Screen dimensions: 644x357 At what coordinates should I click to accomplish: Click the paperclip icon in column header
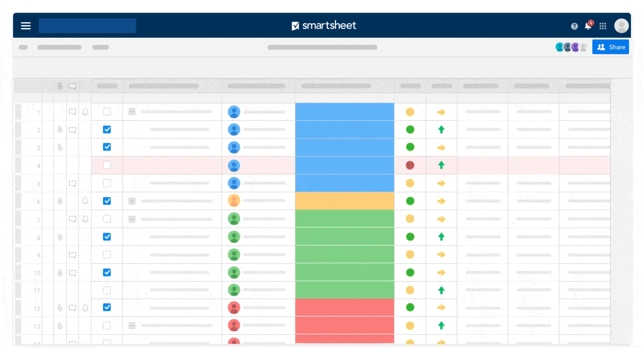click(x=60, y=86)
